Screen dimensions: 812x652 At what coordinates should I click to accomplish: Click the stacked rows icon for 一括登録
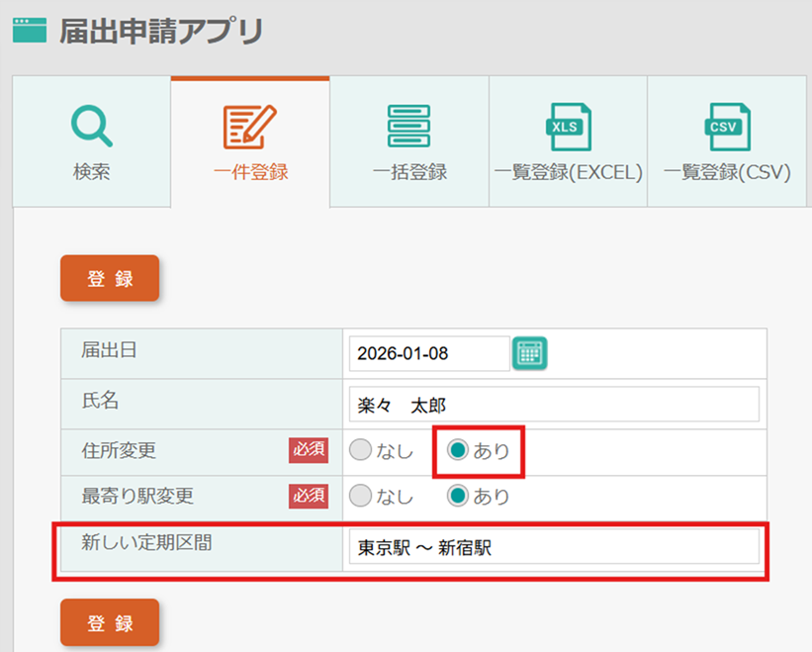[x=409, y=126]
